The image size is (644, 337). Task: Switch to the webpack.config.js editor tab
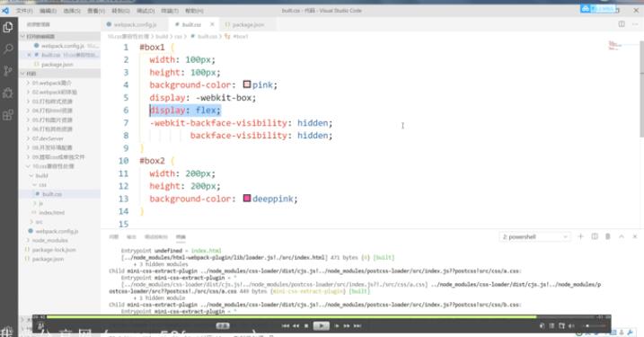click(x=134, y=24)
